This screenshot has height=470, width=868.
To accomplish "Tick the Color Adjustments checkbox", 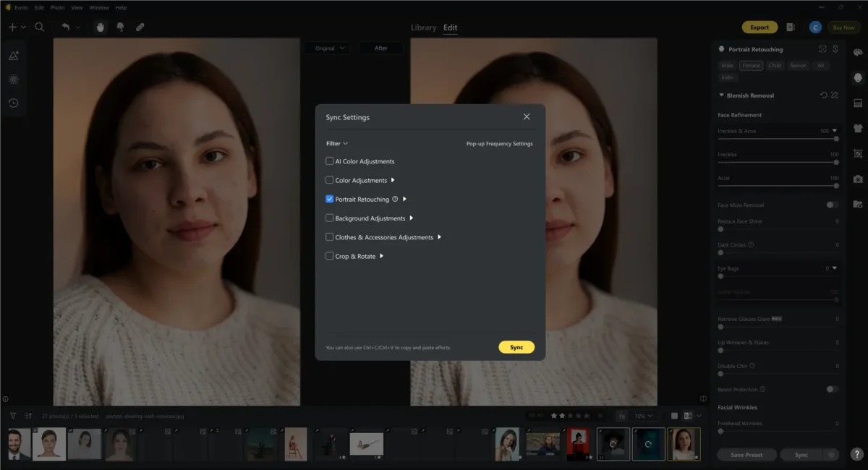I will (x=330, y=180).
